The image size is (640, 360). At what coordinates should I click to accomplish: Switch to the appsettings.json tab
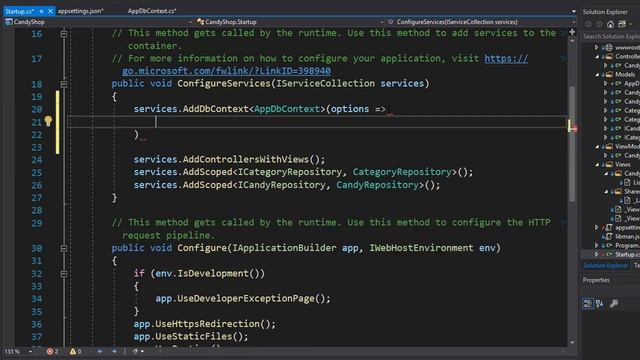tap(80, 11)
